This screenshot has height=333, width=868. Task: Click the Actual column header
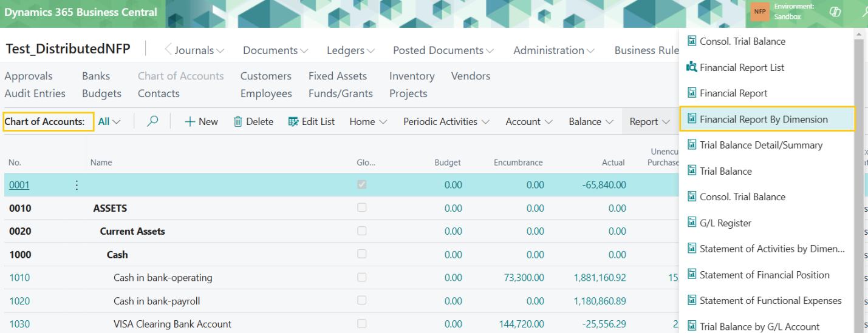(x=613, y=163)
